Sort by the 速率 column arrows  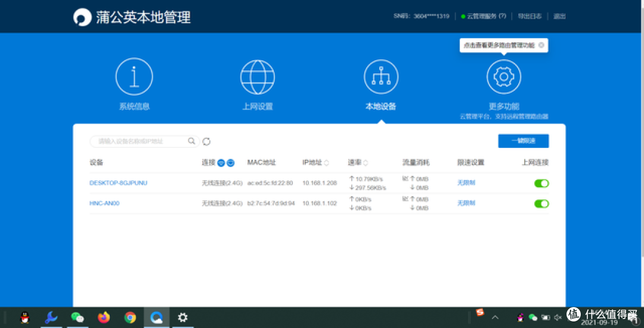coord(366,163)
